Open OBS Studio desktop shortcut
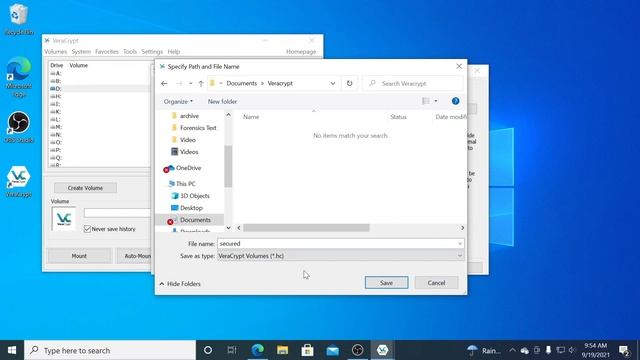The image size is (640, 360). pyautogui.click(x=19, y=127)
